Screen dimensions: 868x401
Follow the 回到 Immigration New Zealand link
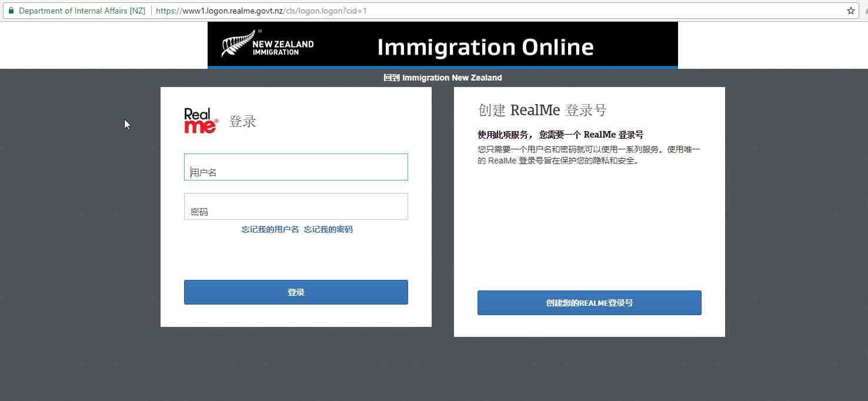443,78
